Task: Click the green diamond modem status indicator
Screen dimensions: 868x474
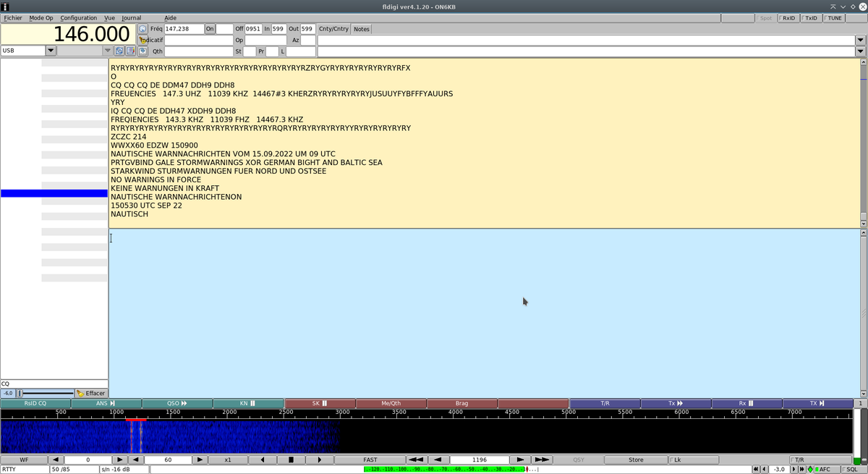Action: coord(810,469)
